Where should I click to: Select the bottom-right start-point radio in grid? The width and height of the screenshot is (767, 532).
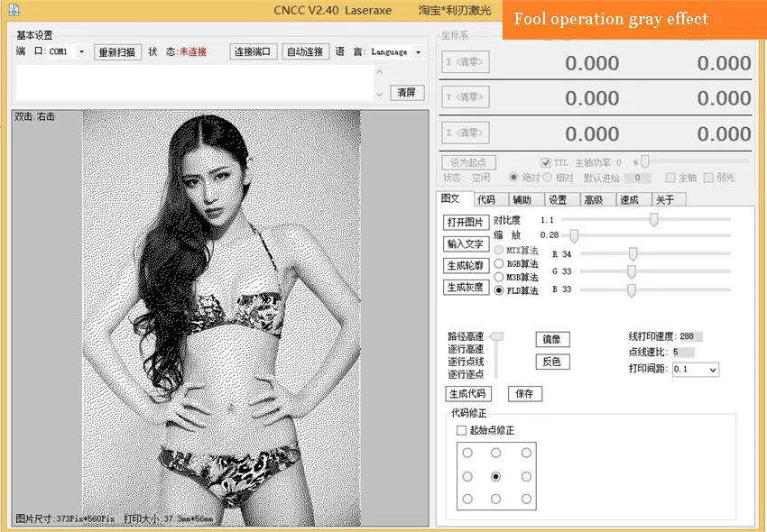[x=526, y=500]
